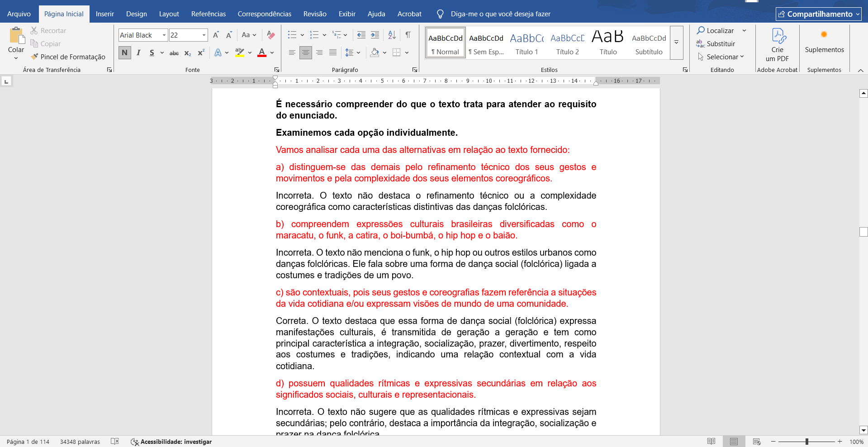Viewport: 868px width, 447px height.
Task: Expand the styles gallery more arrow
Action: coord(677,43)
